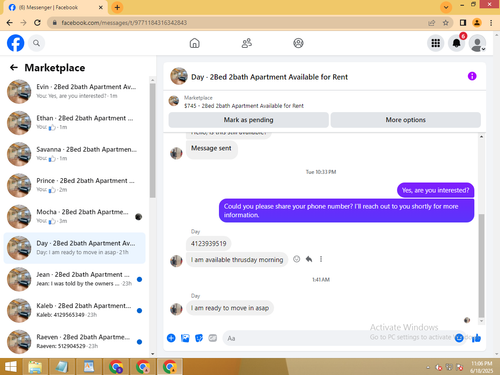Open Prince conversation in list
This screenshot has width=500, height=375.
coord(74,185)
